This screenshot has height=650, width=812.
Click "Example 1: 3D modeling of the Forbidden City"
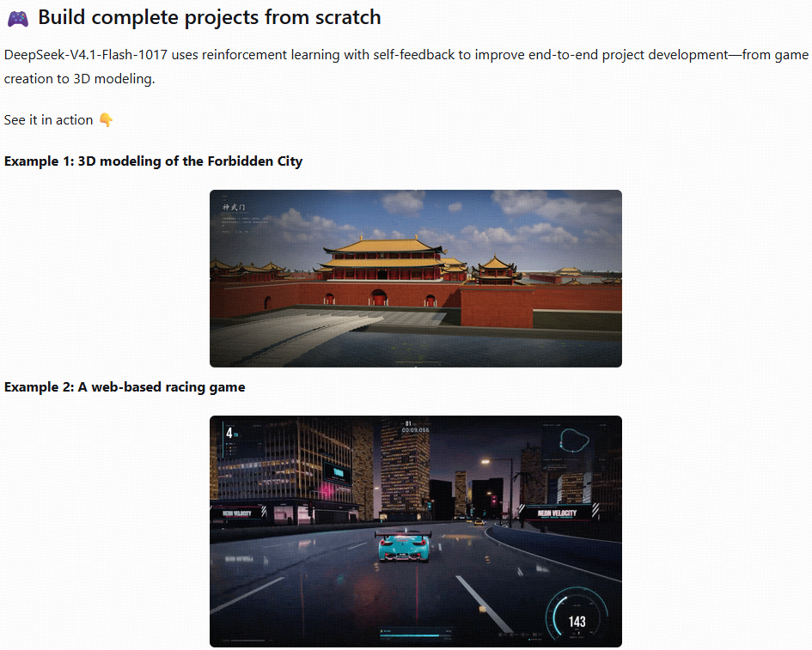click(153, 161)
